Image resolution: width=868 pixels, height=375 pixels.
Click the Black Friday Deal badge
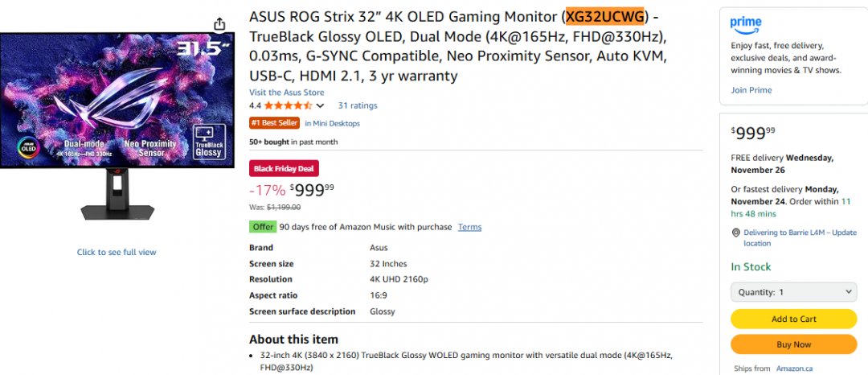coord(284,168)
